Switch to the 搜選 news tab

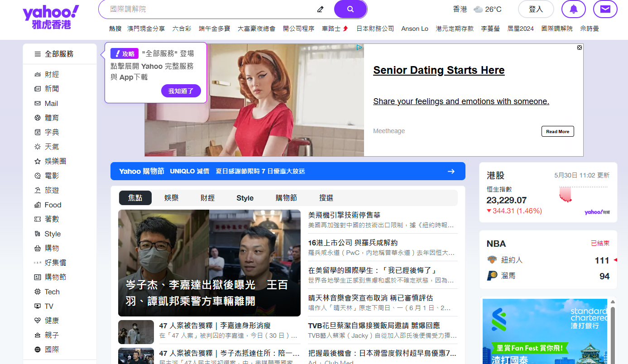(x=326, y=198)
